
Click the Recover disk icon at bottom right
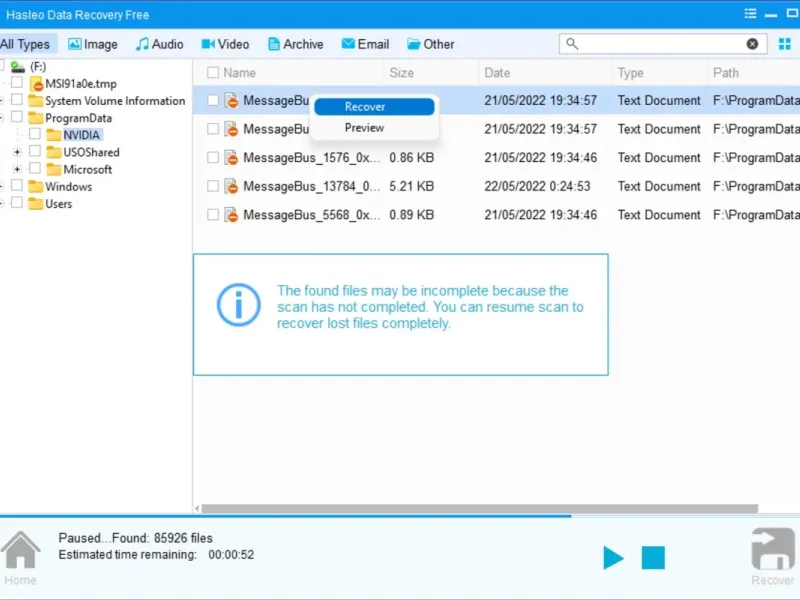[x=772, y=549]
